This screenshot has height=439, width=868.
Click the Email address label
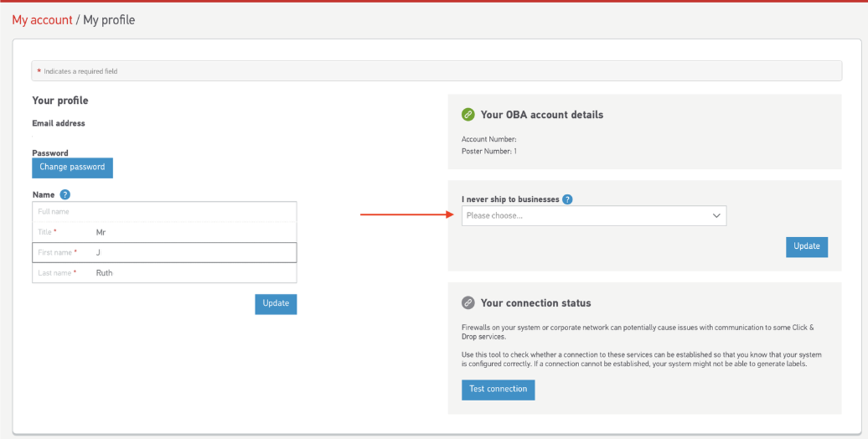coord(59,123)
